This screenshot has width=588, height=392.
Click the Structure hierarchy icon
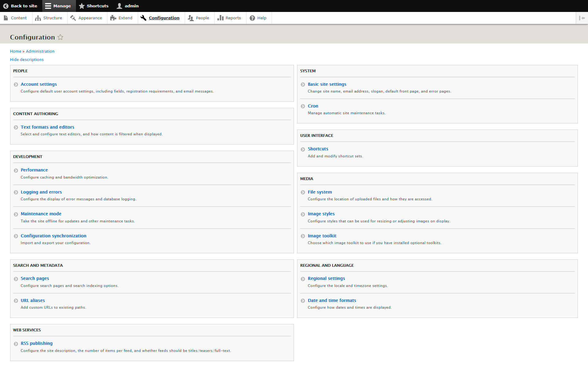click(x=38, y=18)
